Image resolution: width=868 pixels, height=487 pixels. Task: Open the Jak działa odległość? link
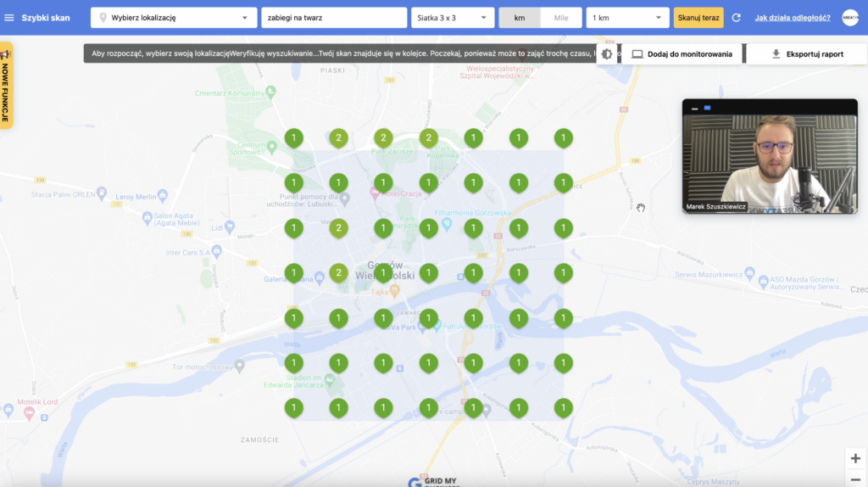click(792, 18)
